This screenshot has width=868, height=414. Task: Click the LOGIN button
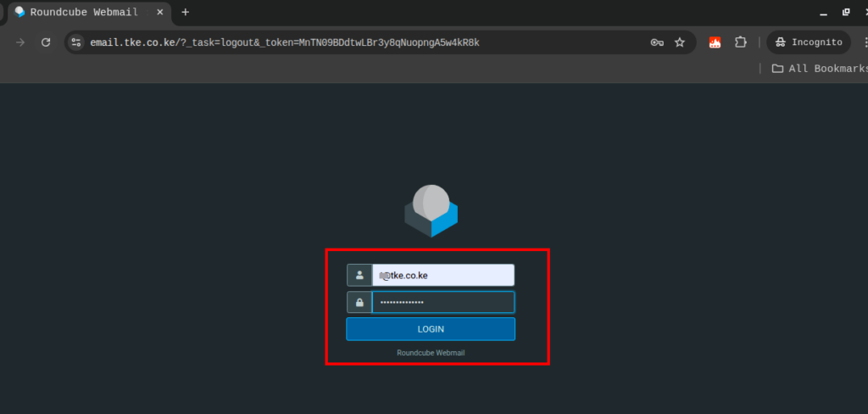point(431,329)
